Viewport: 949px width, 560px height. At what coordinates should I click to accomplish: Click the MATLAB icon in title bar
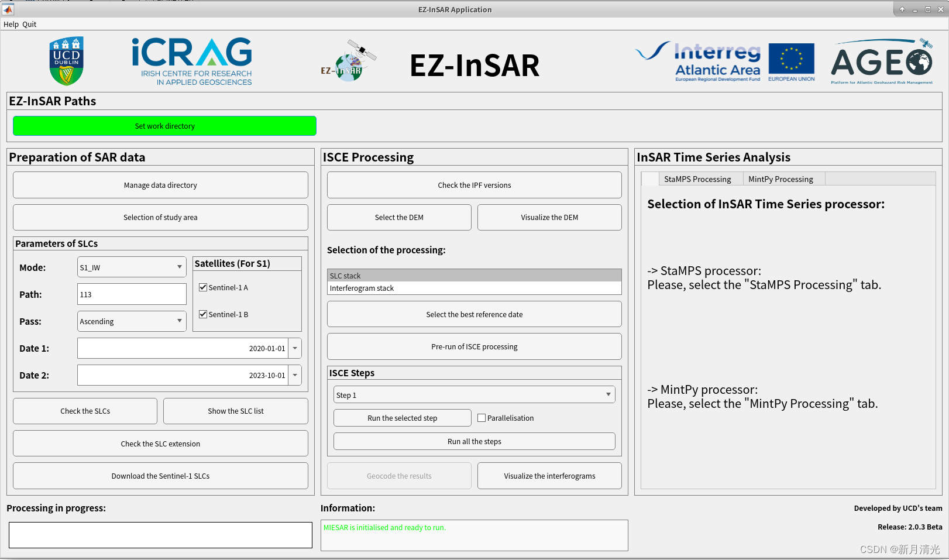tap(8, 9)
